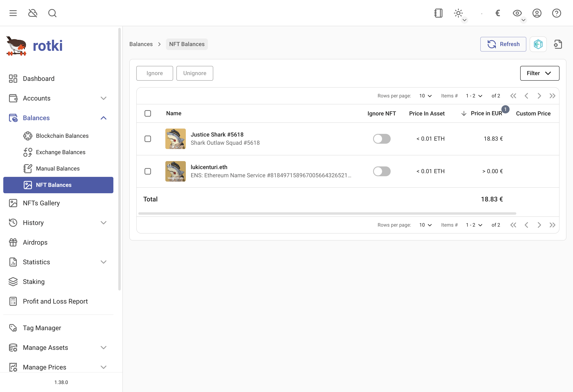This screenshot has width=573, height=392.
Task: Open Manual Balances submenu item
Action: click(x=58, y=168)
